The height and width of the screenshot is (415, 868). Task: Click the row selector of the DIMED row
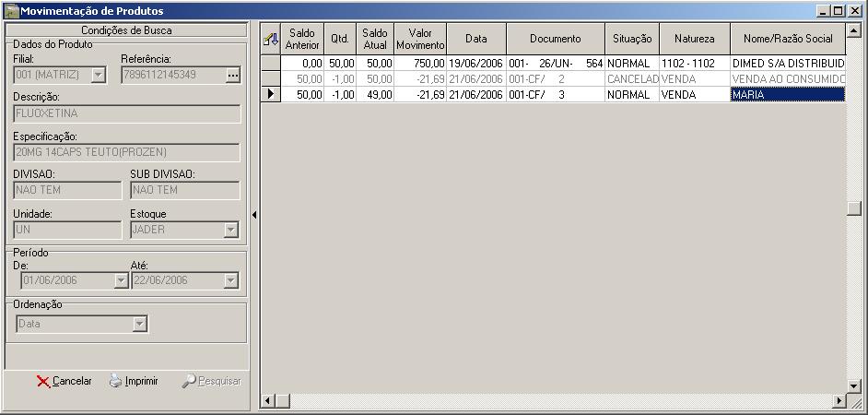pos(271,63)
